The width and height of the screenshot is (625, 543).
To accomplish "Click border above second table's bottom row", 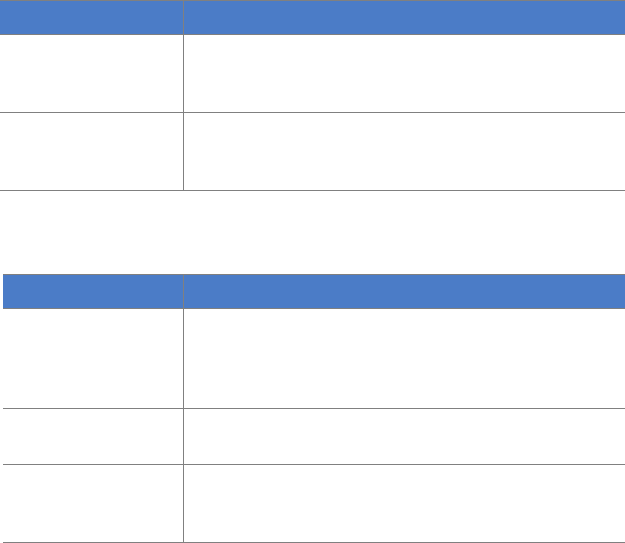I will coord(314,464).
